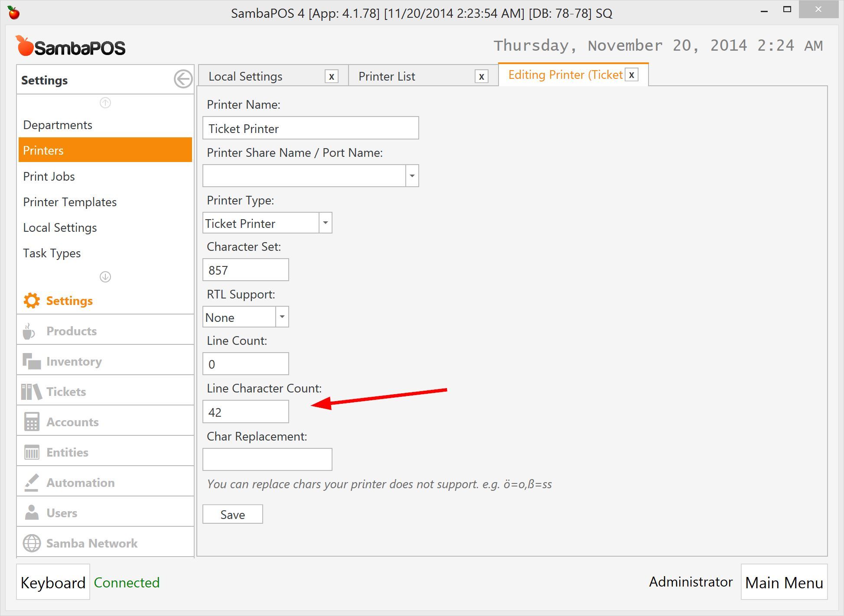Viewport: 844px width, 616px height.
Task: Click the Line Character Count field
Action: pos(245,412)
